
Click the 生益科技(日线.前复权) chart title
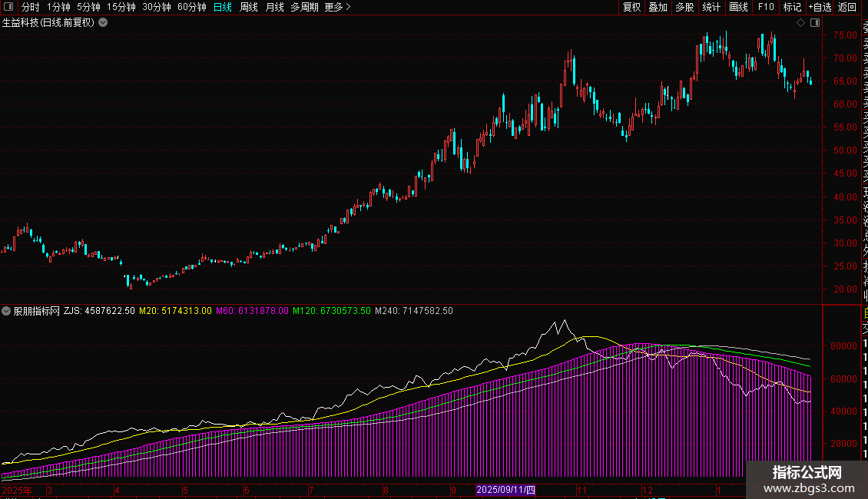tap(48, 23)
